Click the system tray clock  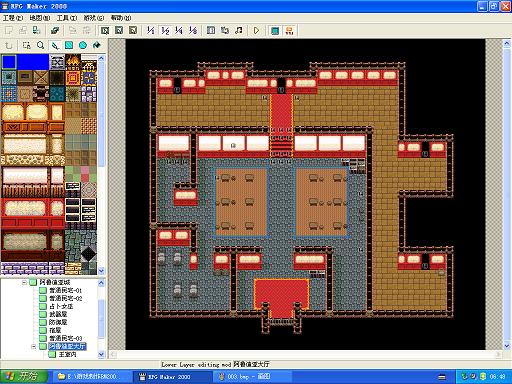click(x=497, y=377)
